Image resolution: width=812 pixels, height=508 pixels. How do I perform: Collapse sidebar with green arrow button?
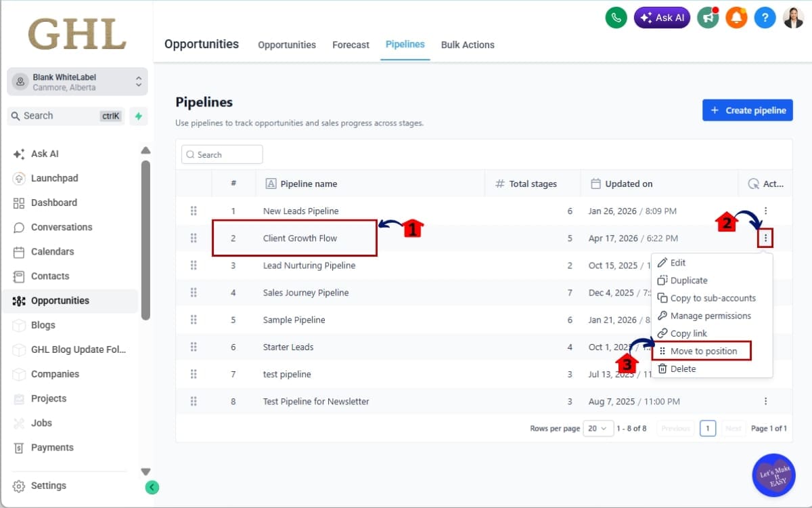[x=152, y=486]
